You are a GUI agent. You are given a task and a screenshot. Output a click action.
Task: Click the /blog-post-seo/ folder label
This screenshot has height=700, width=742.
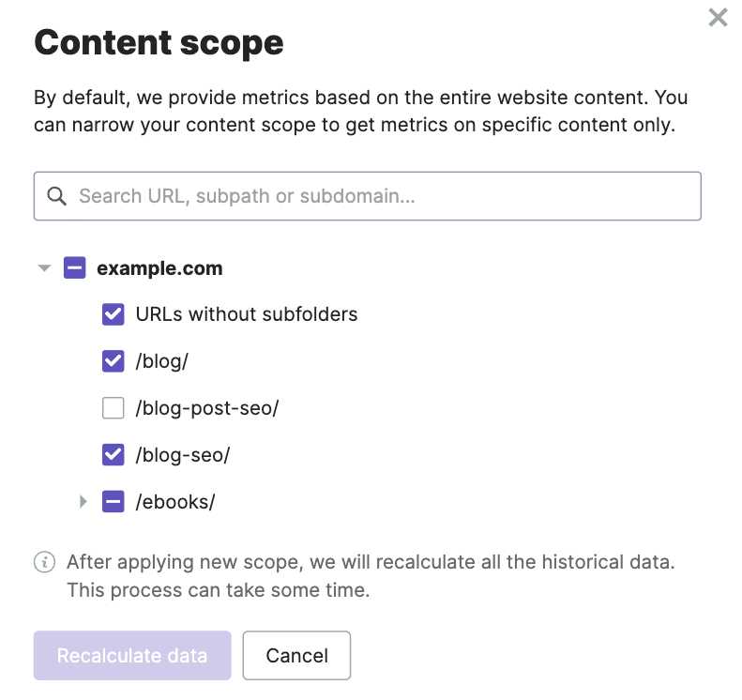(207, 408)
